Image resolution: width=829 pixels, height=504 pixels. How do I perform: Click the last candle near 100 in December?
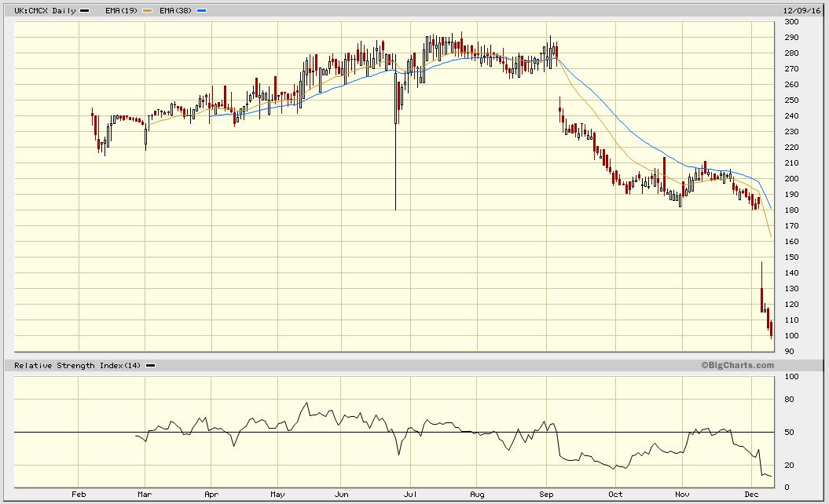(x=772, y=329)
